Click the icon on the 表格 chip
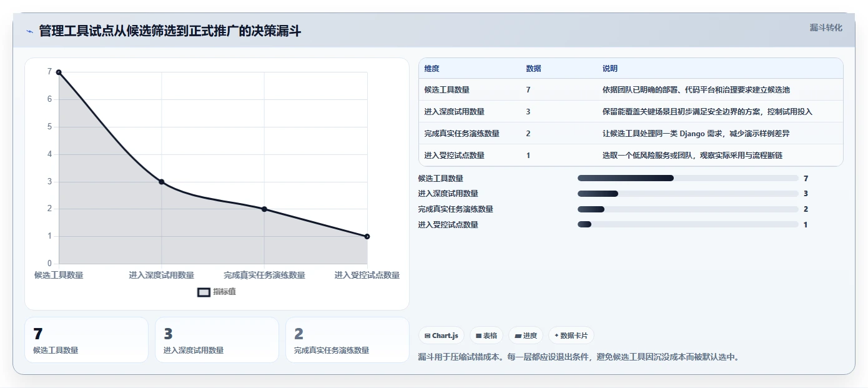 point(478,336)
